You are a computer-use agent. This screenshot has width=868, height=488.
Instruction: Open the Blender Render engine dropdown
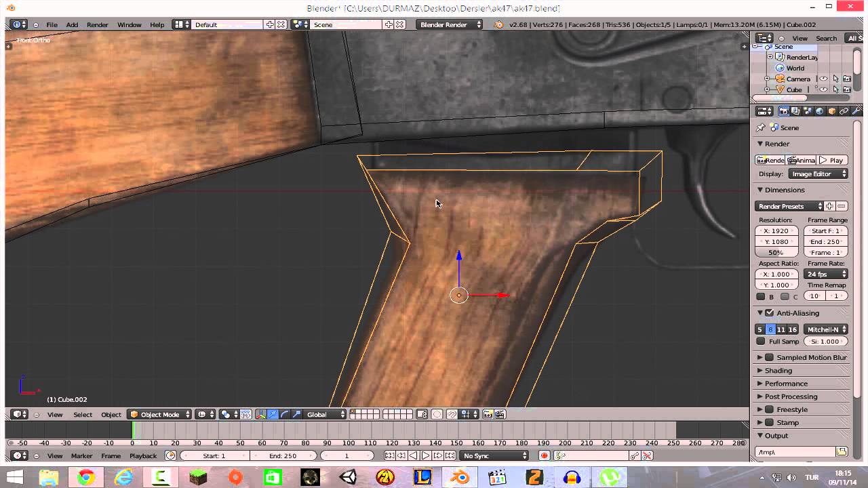pos(450,24)
